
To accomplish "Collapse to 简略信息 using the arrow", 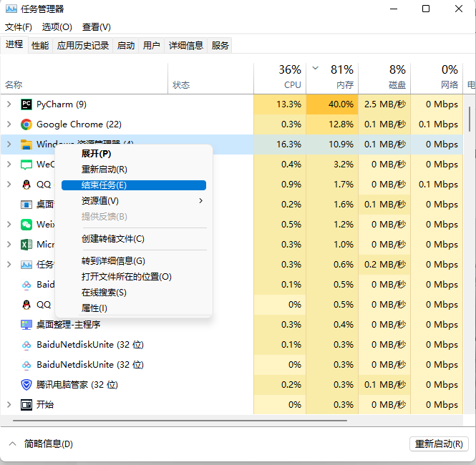I will (x=12, y=444).
